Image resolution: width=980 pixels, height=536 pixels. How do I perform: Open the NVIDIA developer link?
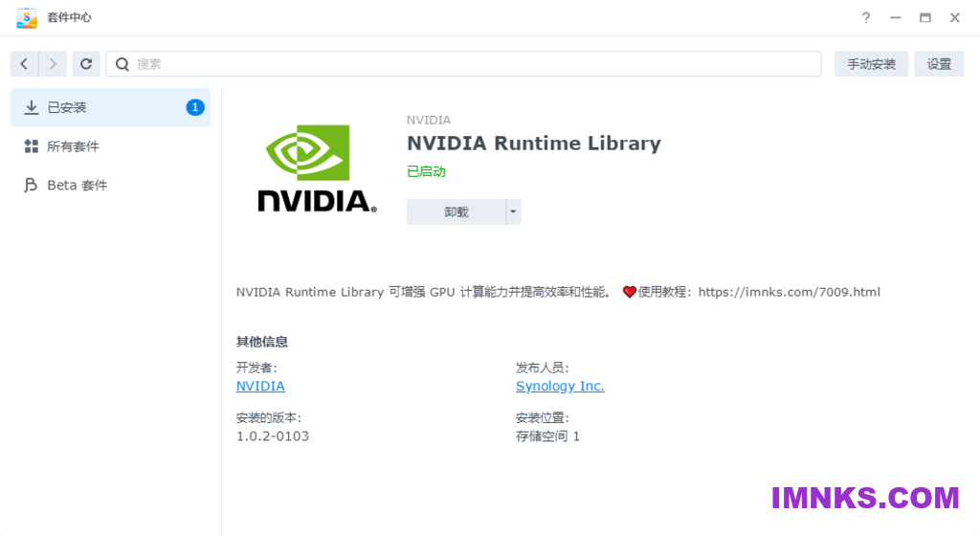(260, 386)
